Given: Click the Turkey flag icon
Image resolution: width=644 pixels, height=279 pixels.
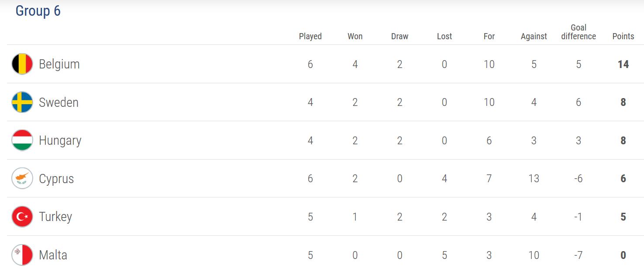Looking at the screenshot, I should pyautogui.click(x=22, y=217).
